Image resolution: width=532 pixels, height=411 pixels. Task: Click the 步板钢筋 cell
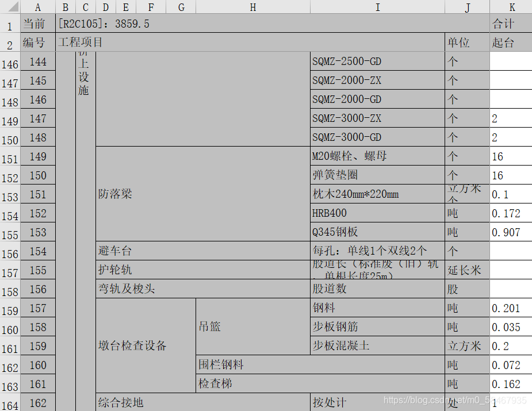378,327
